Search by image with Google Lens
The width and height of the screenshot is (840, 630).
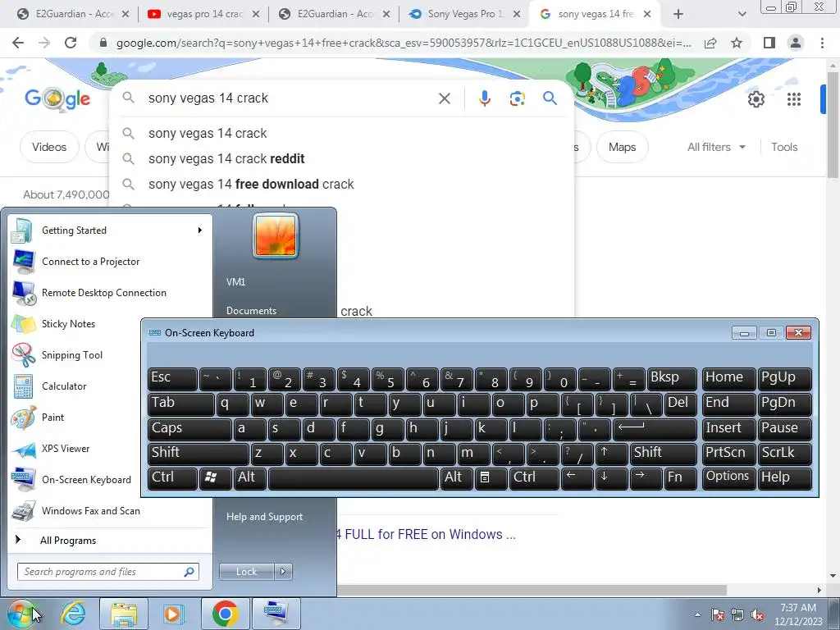pos(517,98)
